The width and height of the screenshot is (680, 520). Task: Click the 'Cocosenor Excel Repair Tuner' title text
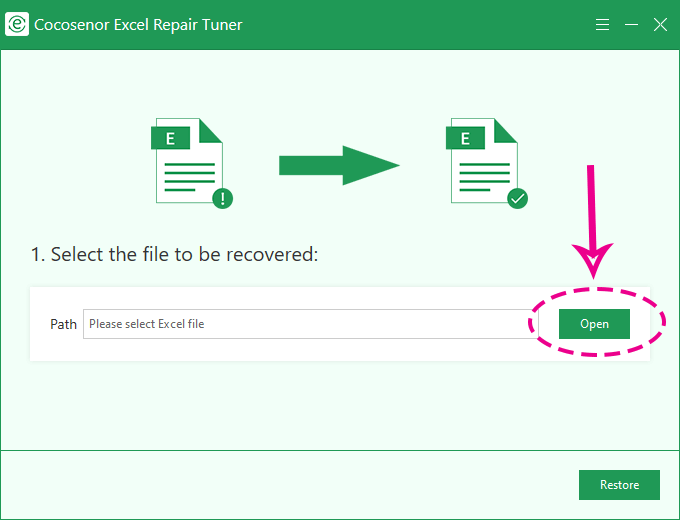[138, 25]
